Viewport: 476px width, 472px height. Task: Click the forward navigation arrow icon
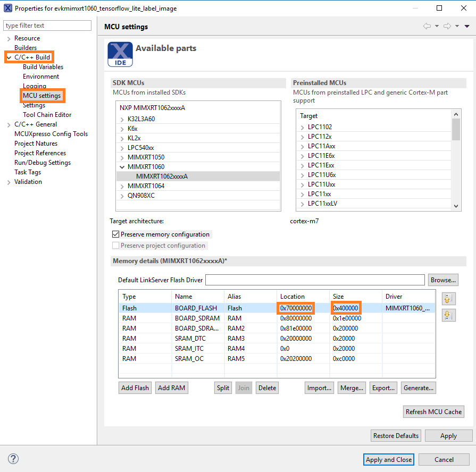pyautogui.click(x=447, y=26)
